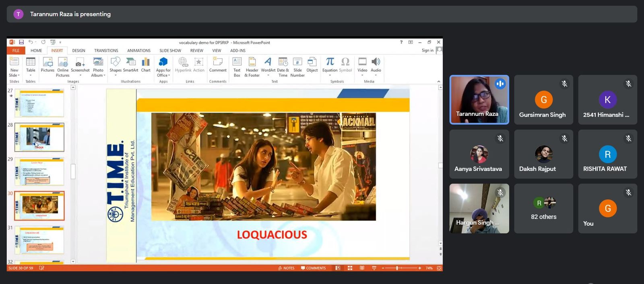Click the SmartArt icon
This screenshot has width=644, height=284.
coord(130,65)
